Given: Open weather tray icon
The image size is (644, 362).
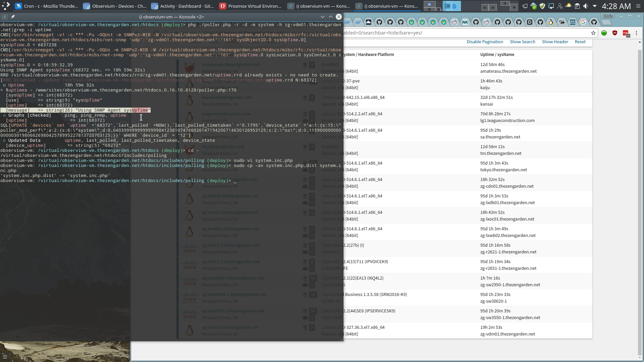Looking at the screenshot, I should [569, 6].
